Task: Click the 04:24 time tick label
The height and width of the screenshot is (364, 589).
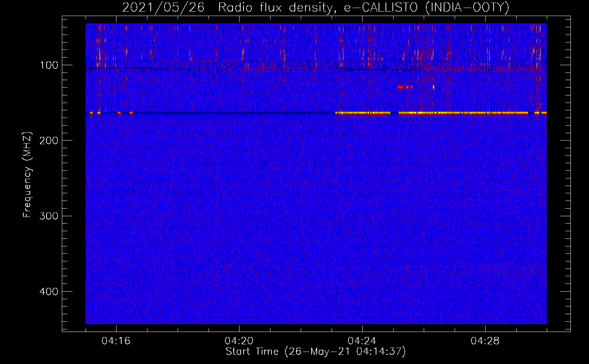Action: coord(362,341)
